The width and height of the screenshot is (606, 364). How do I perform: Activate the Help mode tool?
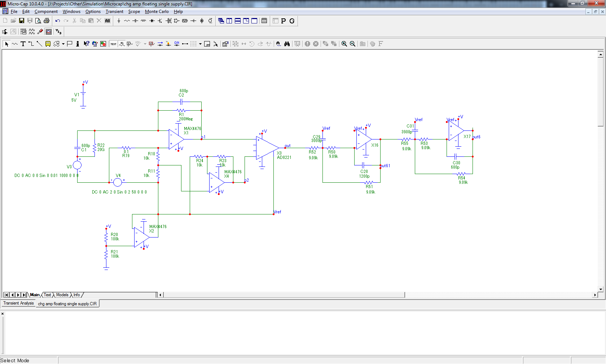(86, 44)
